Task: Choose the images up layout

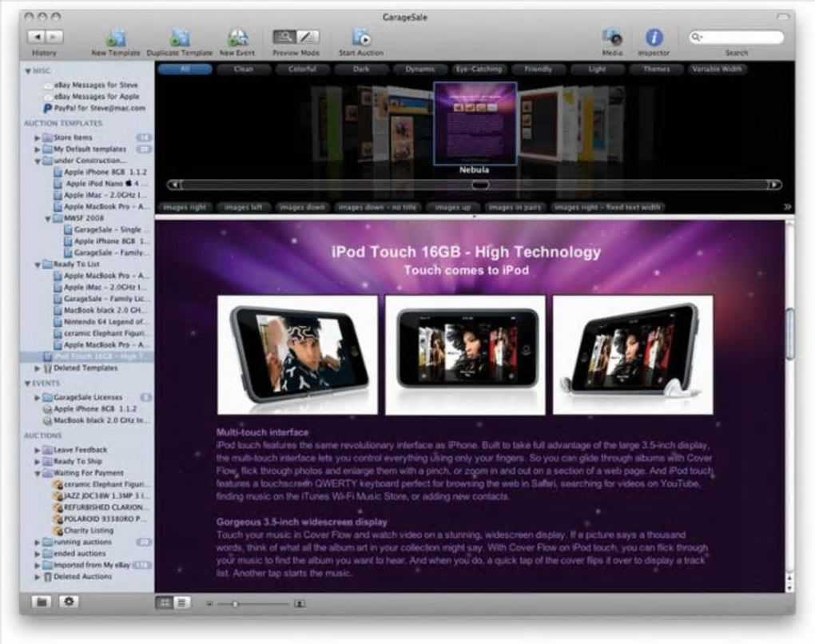Action: [453, 208]
